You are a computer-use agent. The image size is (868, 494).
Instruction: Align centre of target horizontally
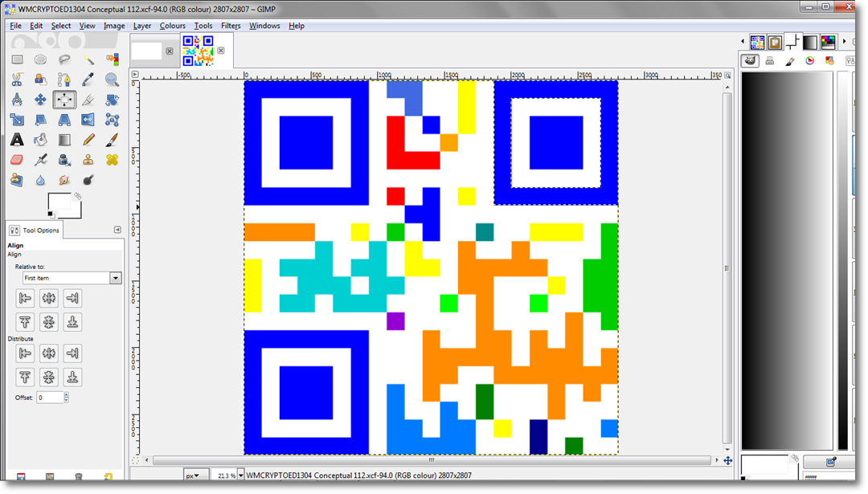click(49, 298)
